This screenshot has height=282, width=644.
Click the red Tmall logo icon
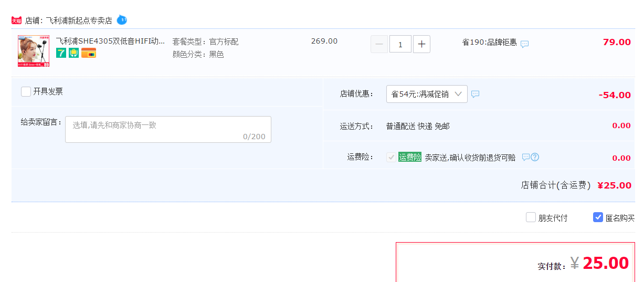(x=17, y=20)
